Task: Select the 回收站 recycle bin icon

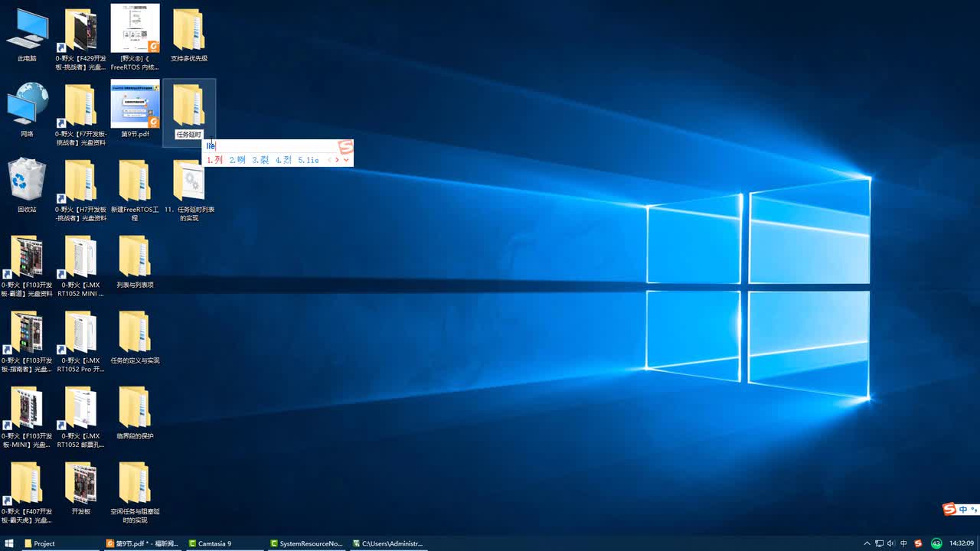Action: [x=27, y=186]
